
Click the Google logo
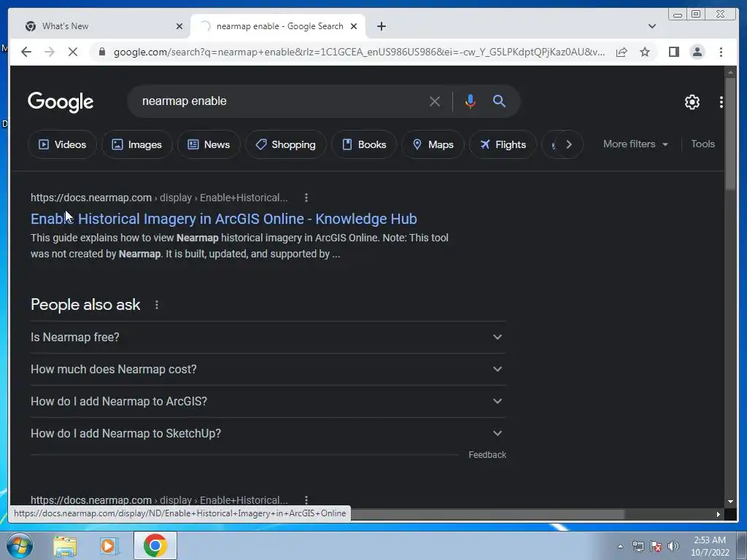pyautogui.click(x=61, y=102)
